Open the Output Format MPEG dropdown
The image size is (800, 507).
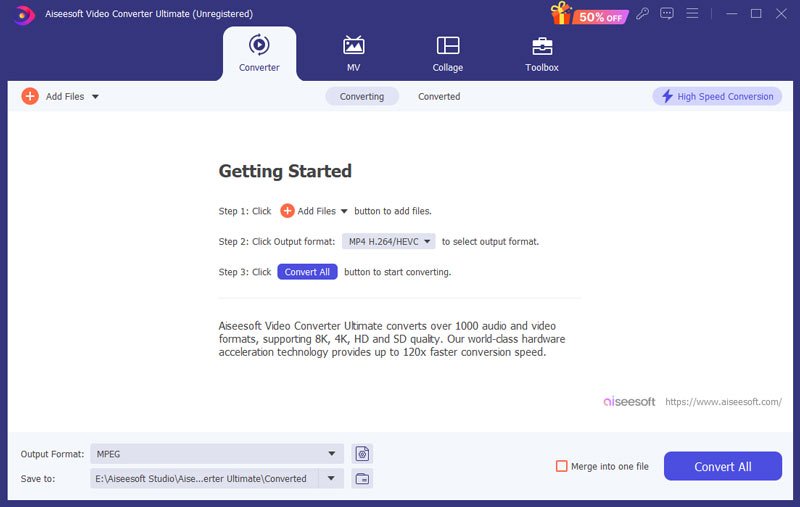(217, 454)
